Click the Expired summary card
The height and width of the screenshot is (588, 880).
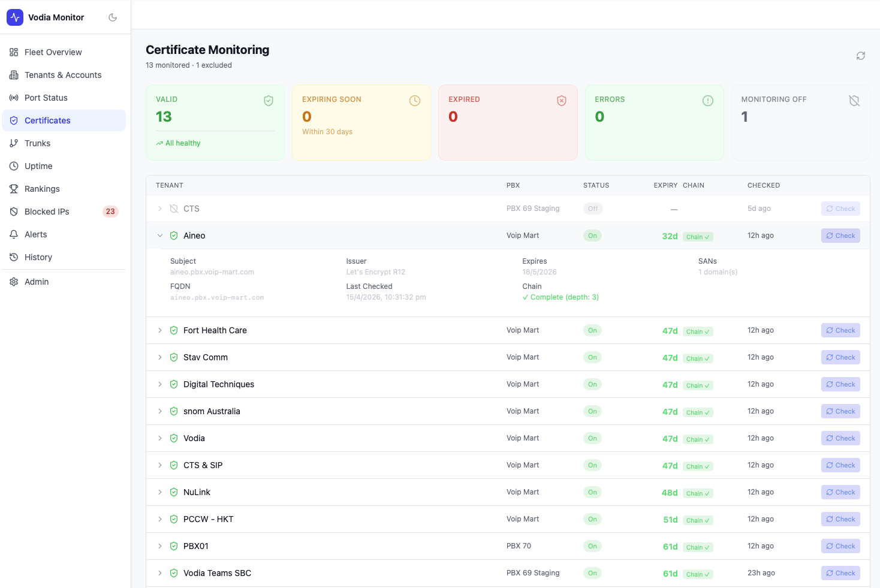(508, 122)
